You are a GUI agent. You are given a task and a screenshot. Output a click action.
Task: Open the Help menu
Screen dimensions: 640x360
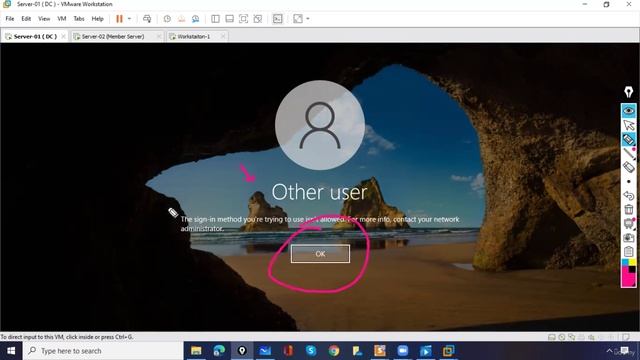[x=98, y=19]
